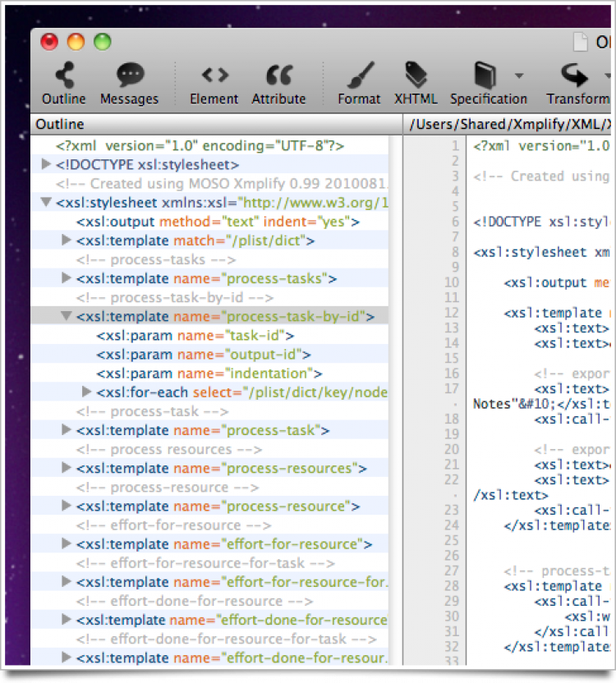
Task: Insert Element via toolbar icon
Action: (x=215, y=75)
